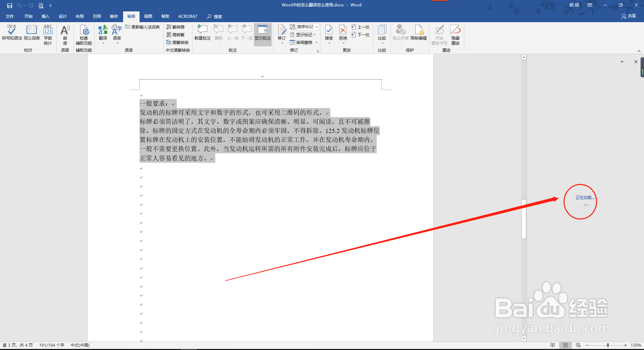
Task: Open Word Count (字数统计)
Action: (x=48, y=35)
